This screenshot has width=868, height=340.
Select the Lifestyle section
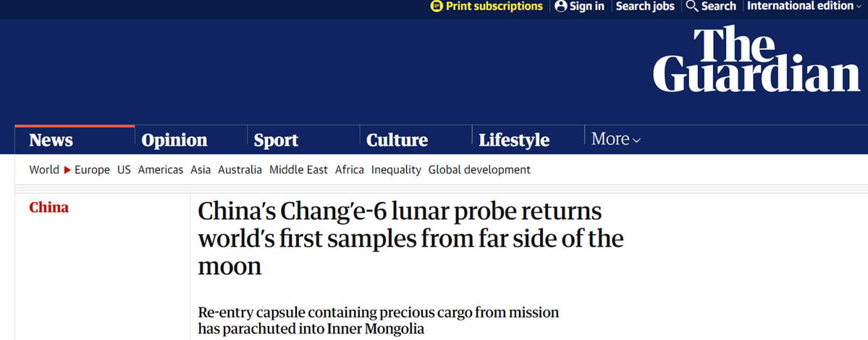(514, 140)
